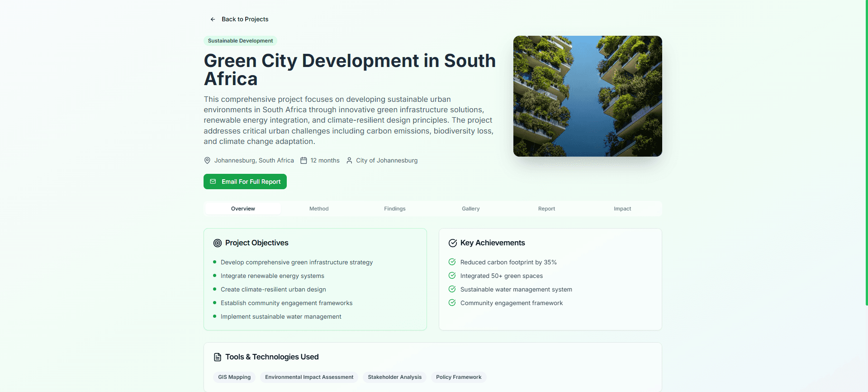Image resolution: width=868 pixels, height=392 pixels.
Task: Open the Impact tab
Action: 622,209
